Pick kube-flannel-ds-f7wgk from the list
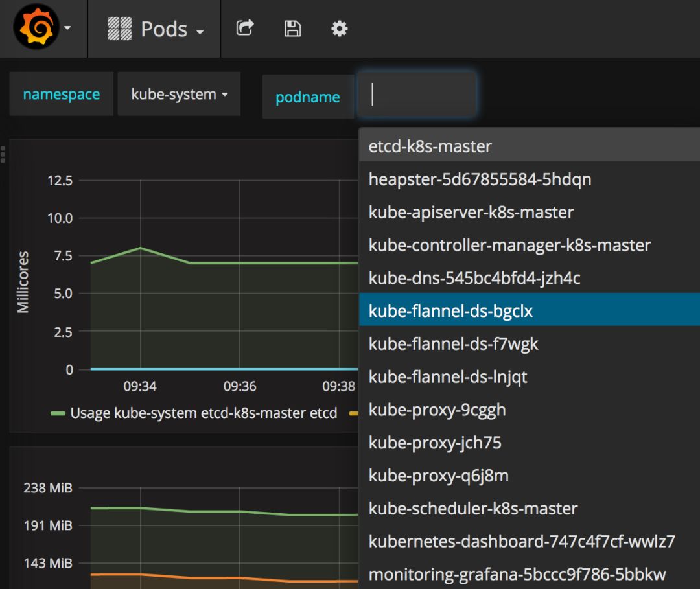Screen dimensions: 700x589 click(530, 343)
